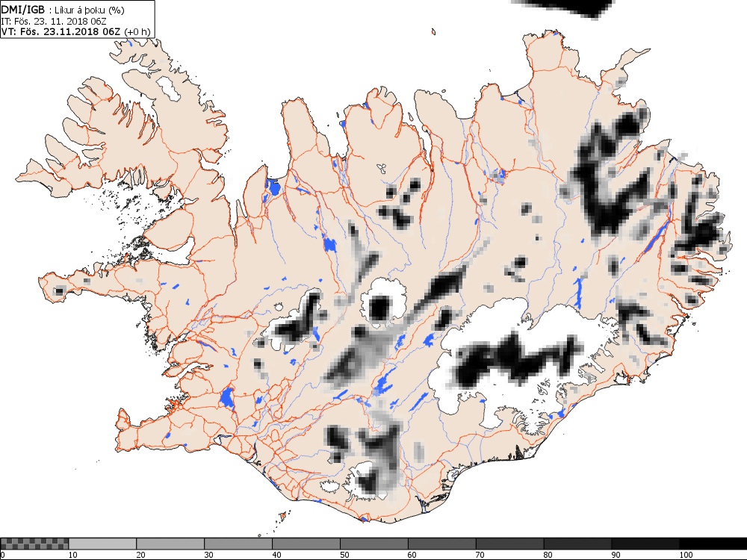This screenshot has height=560, width=747.
Task: Select the 40–50 percent legend swatch
Action: (x=306, y=544)
